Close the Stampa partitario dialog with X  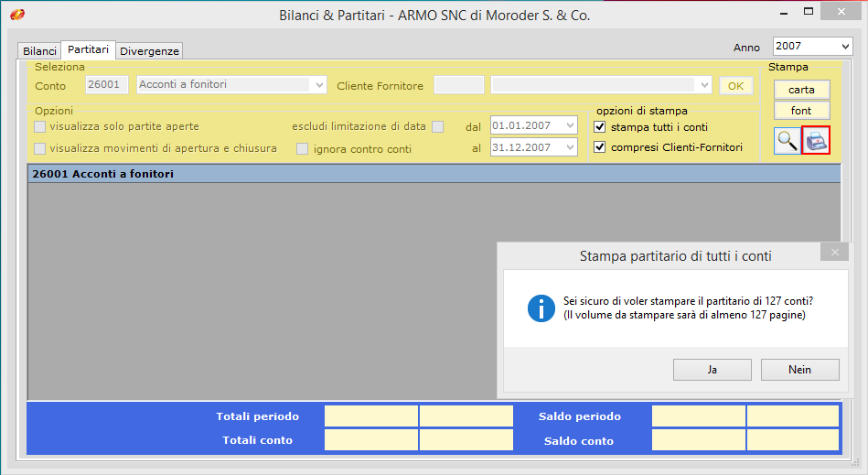click(x=834, y=254)
